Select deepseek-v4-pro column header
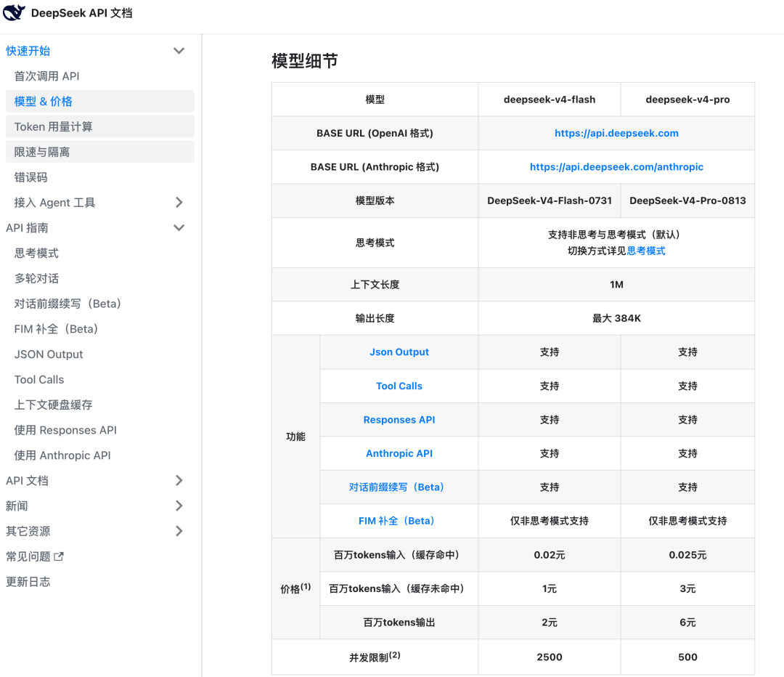The height and width of the screenshot is (677, 784). click(687, 99)
